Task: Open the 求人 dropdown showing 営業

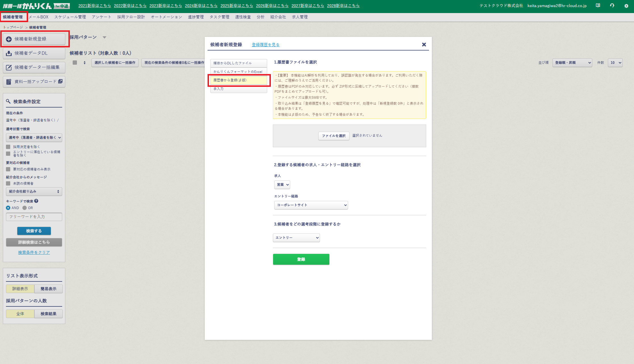Action: 282,185
